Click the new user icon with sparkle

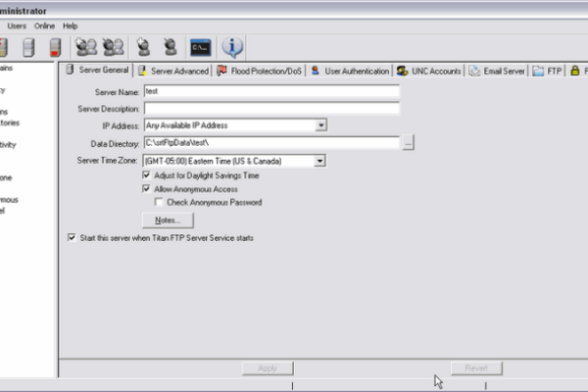click(143, 47)
